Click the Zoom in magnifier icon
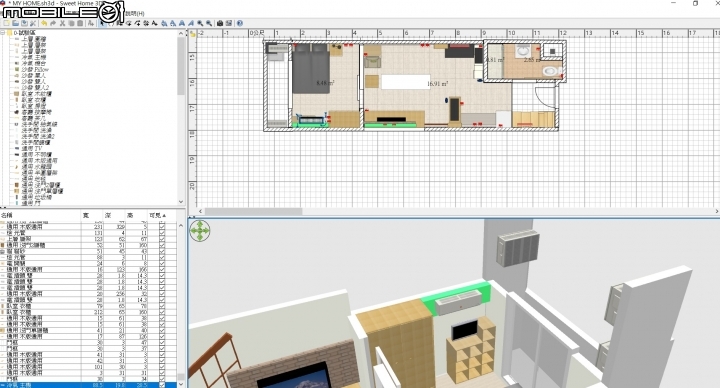 click(200, 23)
